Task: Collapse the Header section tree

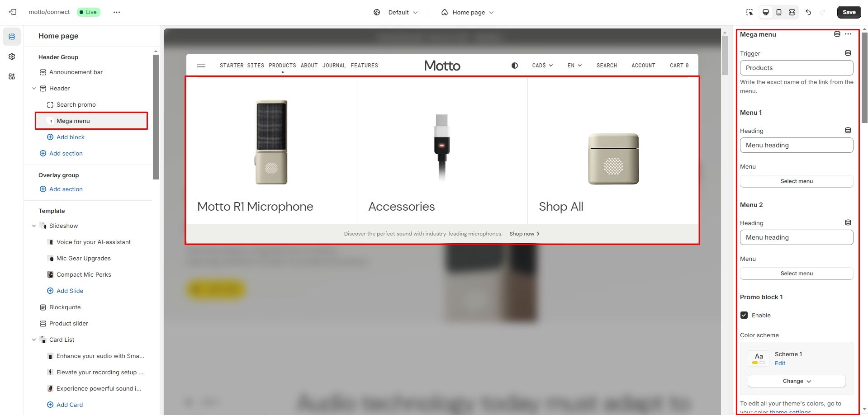Action: click(34, 89)
